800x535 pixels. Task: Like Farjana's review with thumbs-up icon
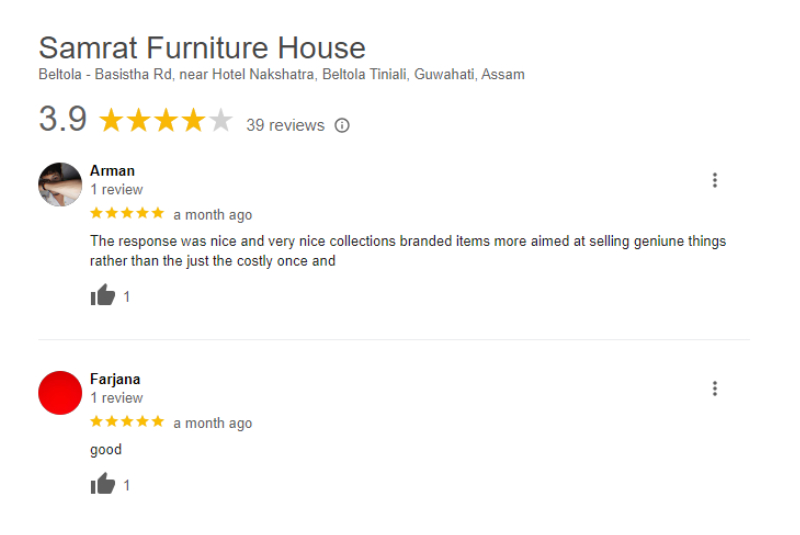[x=103, y=483]
